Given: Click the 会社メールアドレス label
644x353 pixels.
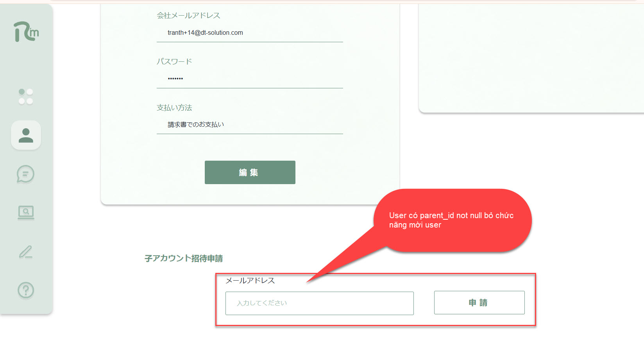Looking at the screenshot, I should (188, 16).
